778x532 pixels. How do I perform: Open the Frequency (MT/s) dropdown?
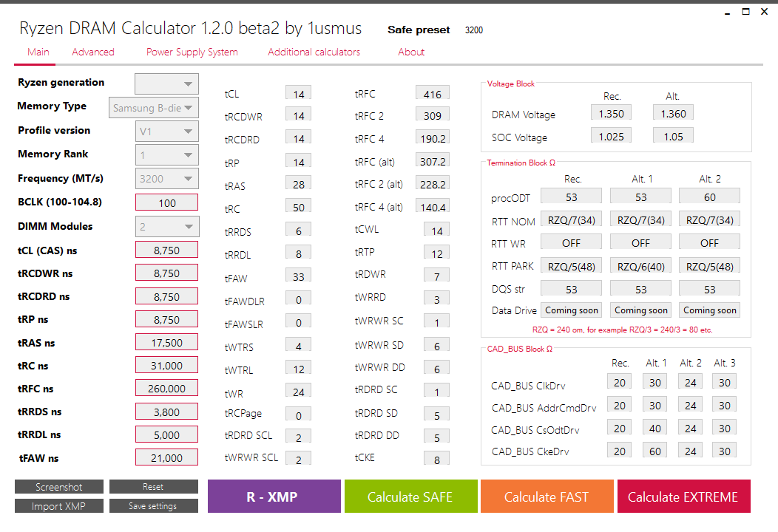pyautogui.click(x=166, y=179)
